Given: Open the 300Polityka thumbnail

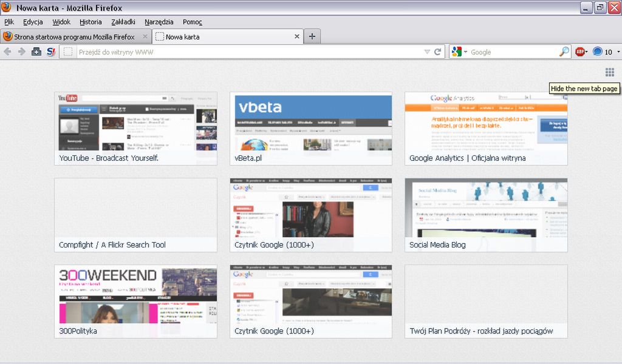Looking at the screenshot, I should [x=135, y=302].
